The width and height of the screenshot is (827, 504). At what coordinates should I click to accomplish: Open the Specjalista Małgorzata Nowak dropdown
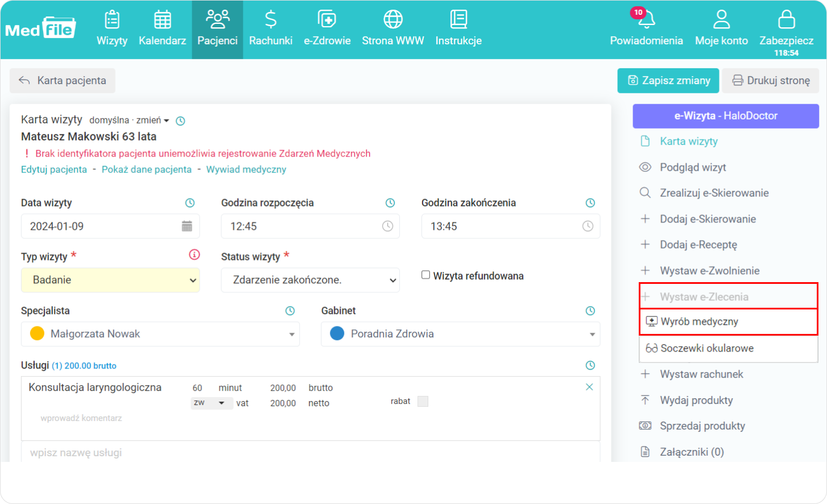tap(160, 334)
